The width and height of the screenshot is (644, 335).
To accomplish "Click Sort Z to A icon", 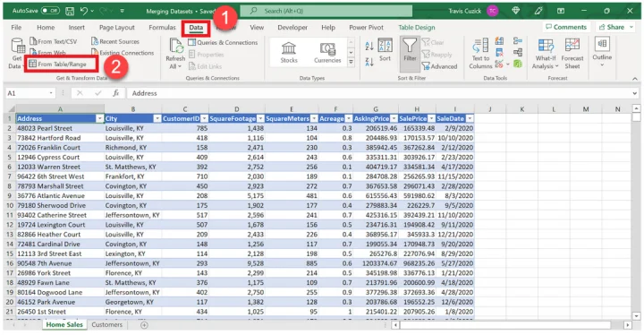I will coord(369,62).
